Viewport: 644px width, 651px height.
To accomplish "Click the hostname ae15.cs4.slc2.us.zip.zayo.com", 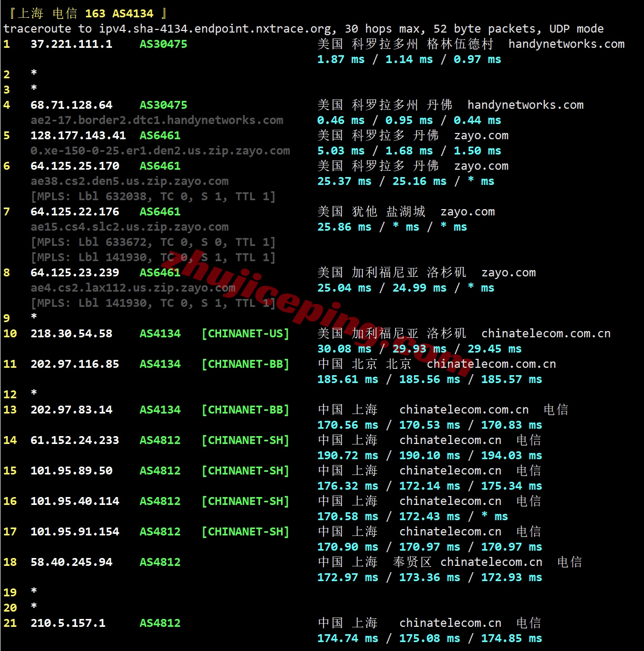I will coord(129,227).
